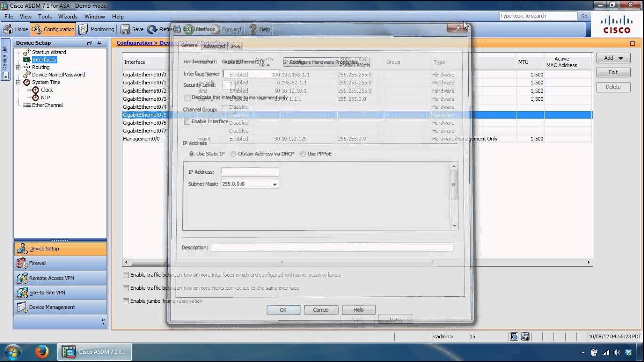Select Obtain Address via DHCP option

click(x=234, y=154)
